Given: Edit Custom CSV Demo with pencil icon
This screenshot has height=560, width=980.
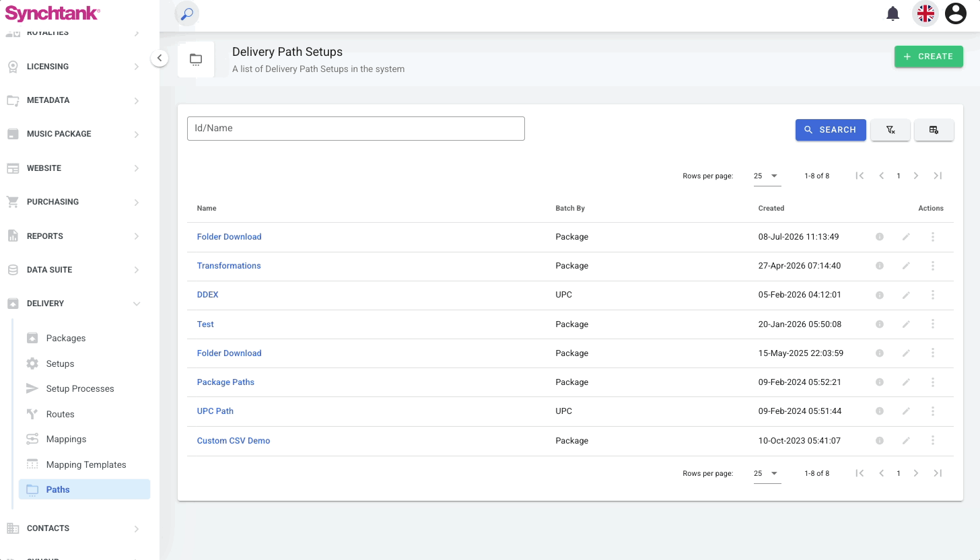Looking at the screenshot, I should [906, 441].
